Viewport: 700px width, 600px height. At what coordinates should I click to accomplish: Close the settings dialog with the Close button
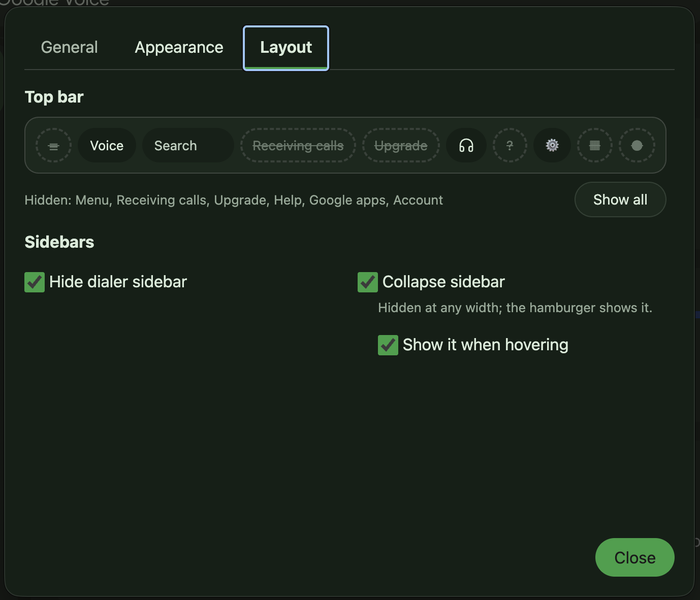pos(635,557)
